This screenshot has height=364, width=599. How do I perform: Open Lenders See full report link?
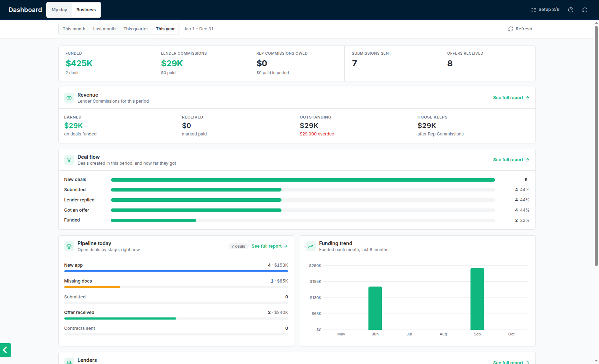pos(511,362)
